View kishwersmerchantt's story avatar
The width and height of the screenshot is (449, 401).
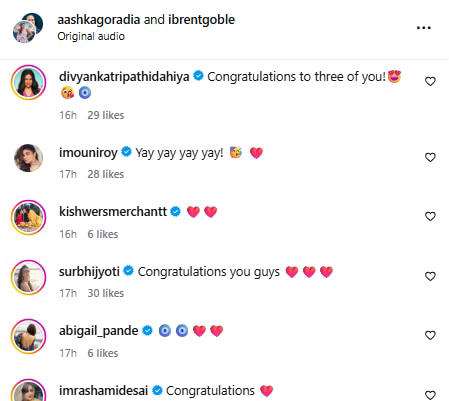(x=28, y=217)
